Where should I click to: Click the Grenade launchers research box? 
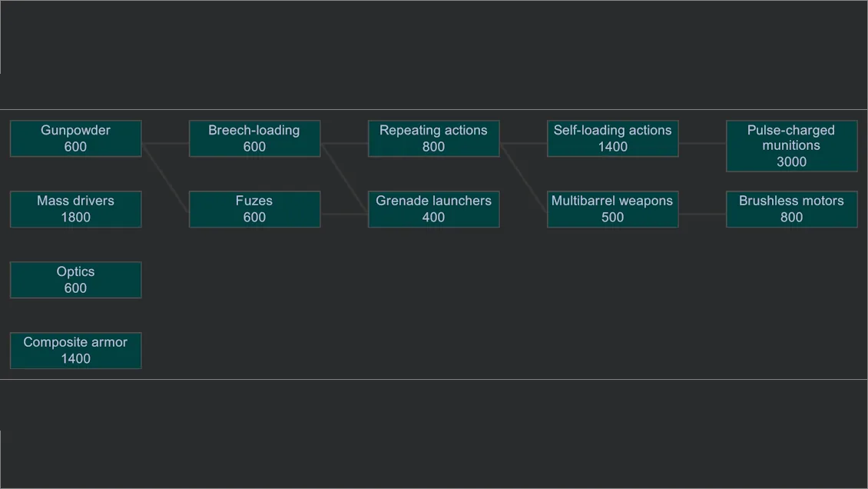433,209
